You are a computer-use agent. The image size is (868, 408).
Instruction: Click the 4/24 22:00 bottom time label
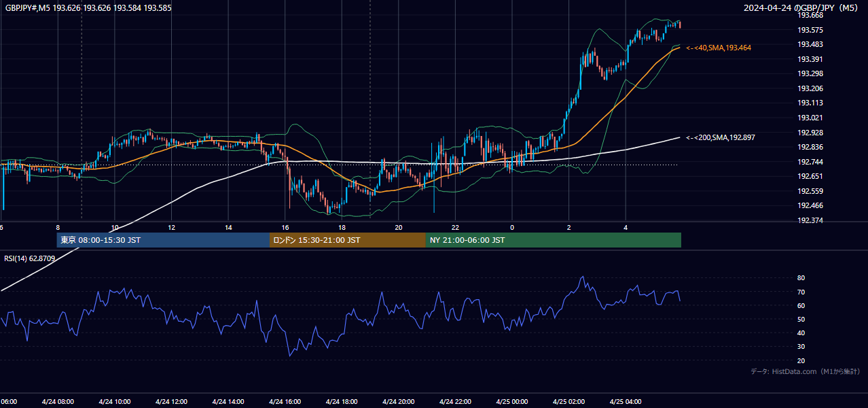[x=456, y=401]
